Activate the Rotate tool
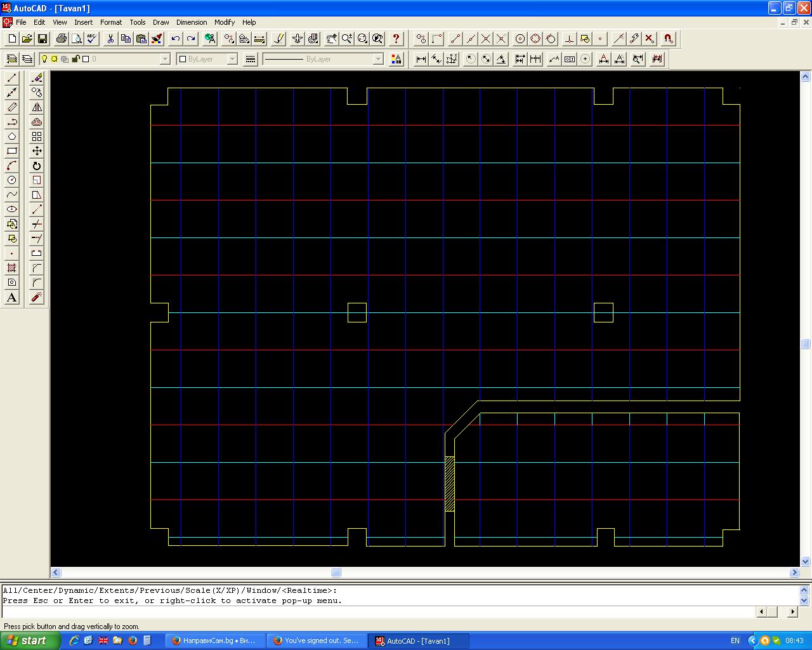Screen dimensions: 812x650 (37, 166)
